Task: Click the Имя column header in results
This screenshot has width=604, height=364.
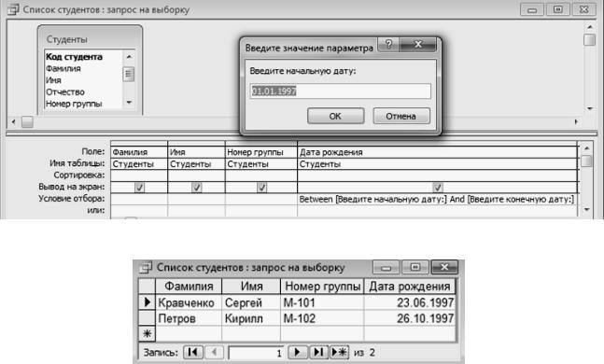Action: pos(251,287)
